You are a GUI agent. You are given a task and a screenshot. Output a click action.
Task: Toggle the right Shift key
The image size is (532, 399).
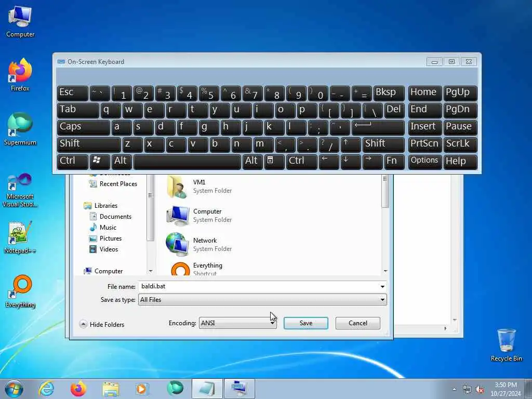pyautogui.click(x=383, y=144)
